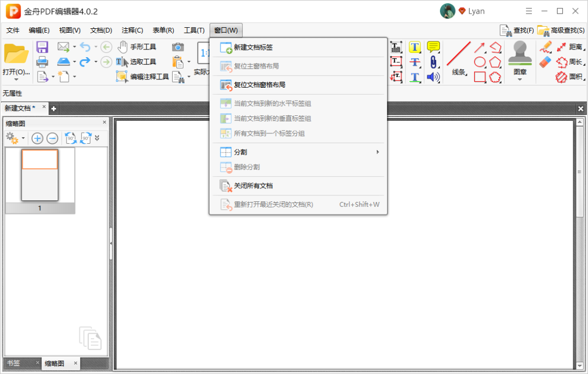Select the red oval shape tool
This screenshot has width=588, height=374.
click(x=480, y=62)
